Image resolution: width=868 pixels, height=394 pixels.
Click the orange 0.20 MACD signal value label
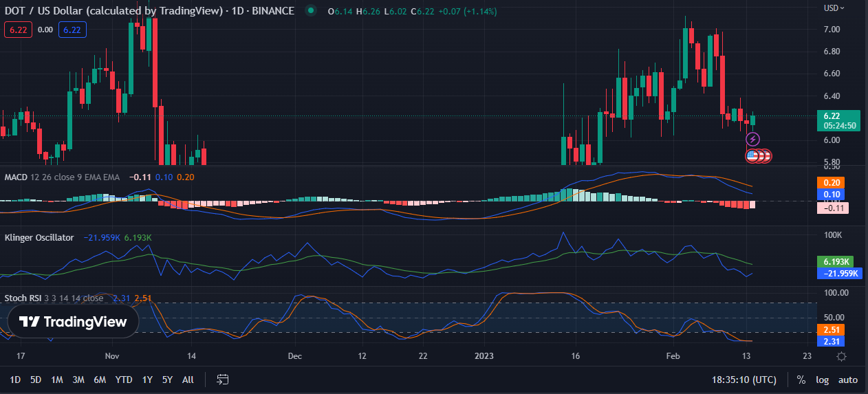829,183
